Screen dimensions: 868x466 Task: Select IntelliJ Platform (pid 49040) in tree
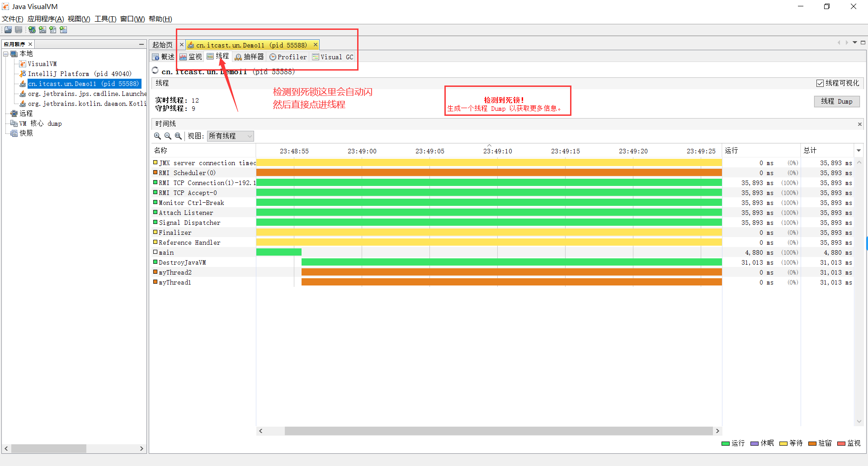pyautogui.click(x=79, y=74)
